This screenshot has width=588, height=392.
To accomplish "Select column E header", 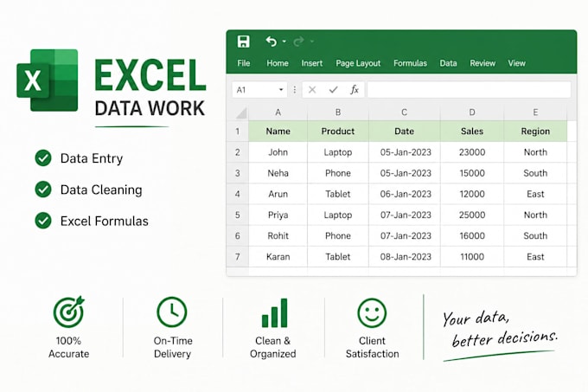I will click(535, 112).
